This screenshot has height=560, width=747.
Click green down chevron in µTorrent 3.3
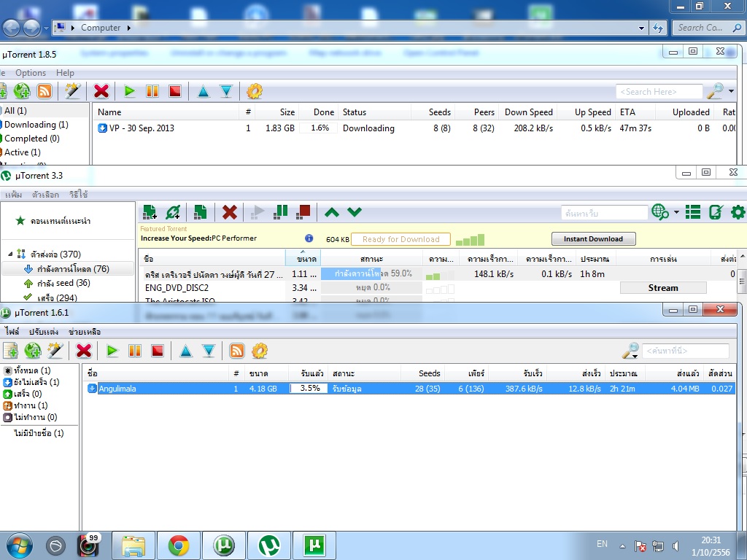[x=355, y=212]
